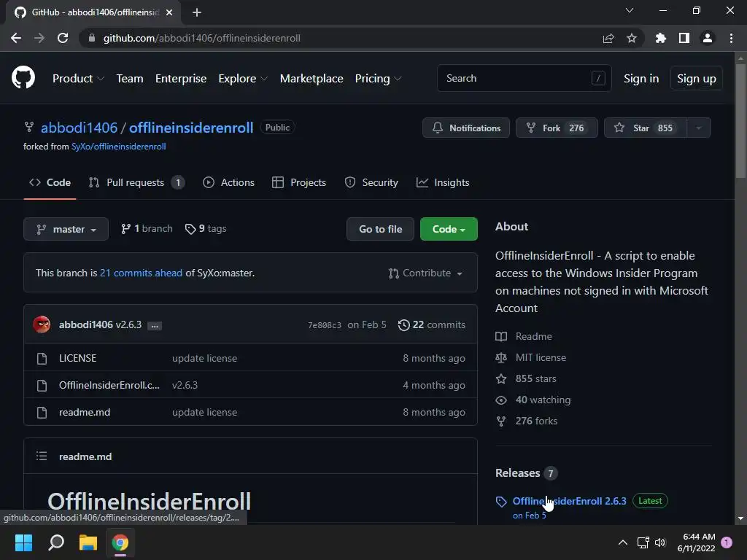Click the 21 commits ahead link

(141, 273)
